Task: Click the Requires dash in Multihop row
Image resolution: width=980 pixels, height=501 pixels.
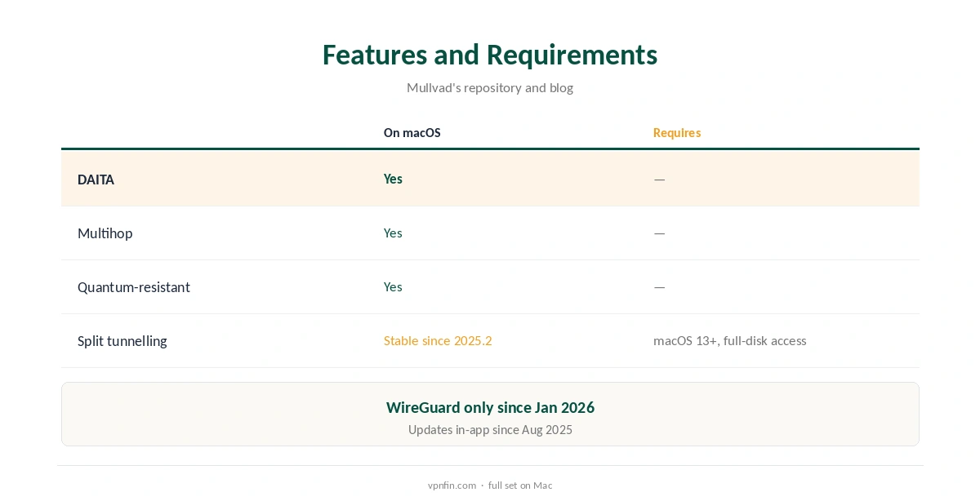Action: pyautogui.click(x=660, y=233)
